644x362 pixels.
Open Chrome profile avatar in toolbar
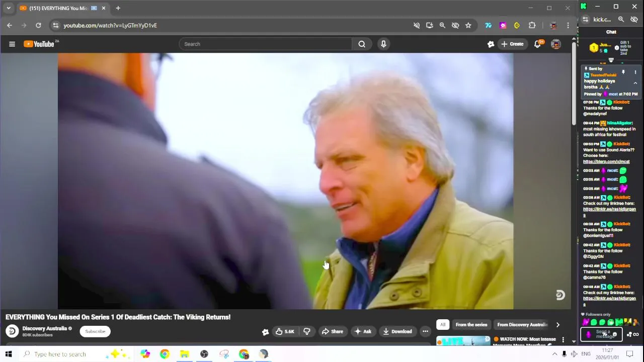click(x=553, y=25)
